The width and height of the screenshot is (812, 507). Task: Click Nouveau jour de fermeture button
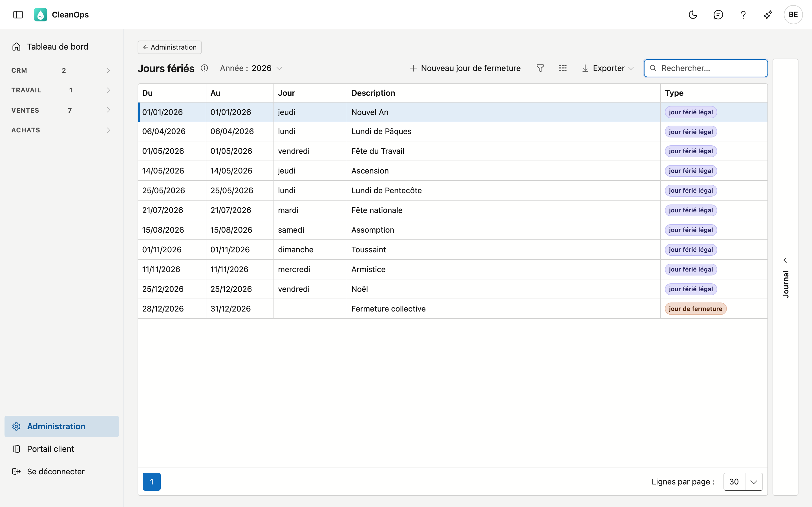click(x=465, y=68)
